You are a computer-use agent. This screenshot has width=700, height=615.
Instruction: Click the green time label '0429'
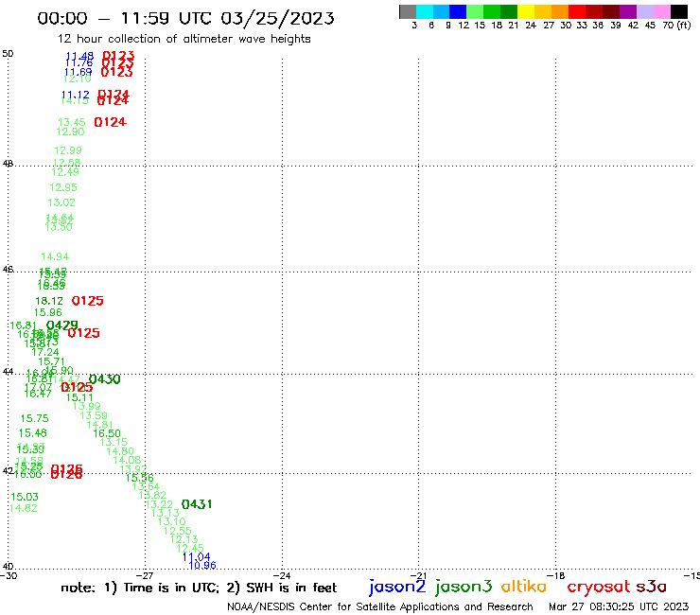pos(62,325)
